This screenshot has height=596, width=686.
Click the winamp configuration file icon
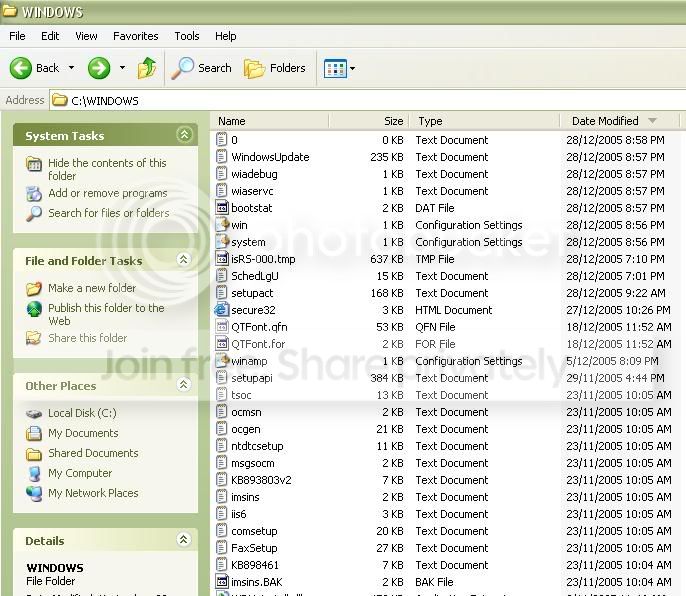(222, 361)
